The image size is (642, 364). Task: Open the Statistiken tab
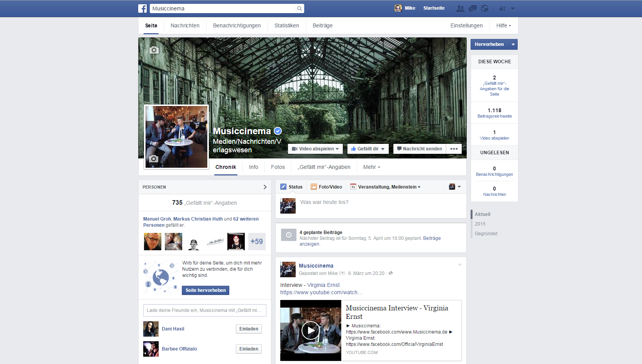(x=287, y=25)
